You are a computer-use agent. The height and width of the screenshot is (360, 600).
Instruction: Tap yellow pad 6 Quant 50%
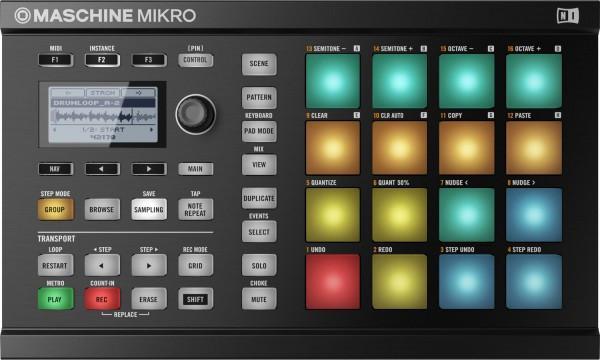click(399, 215)
